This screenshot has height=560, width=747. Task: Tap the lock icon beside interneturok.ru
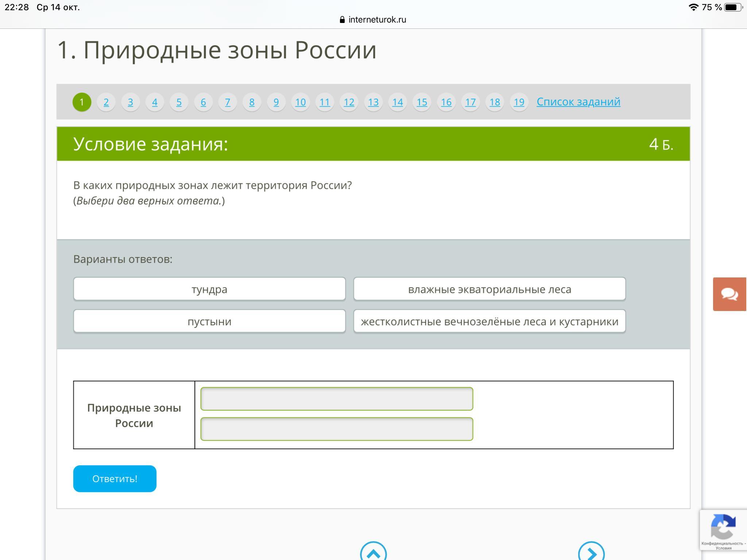(342, 20)
